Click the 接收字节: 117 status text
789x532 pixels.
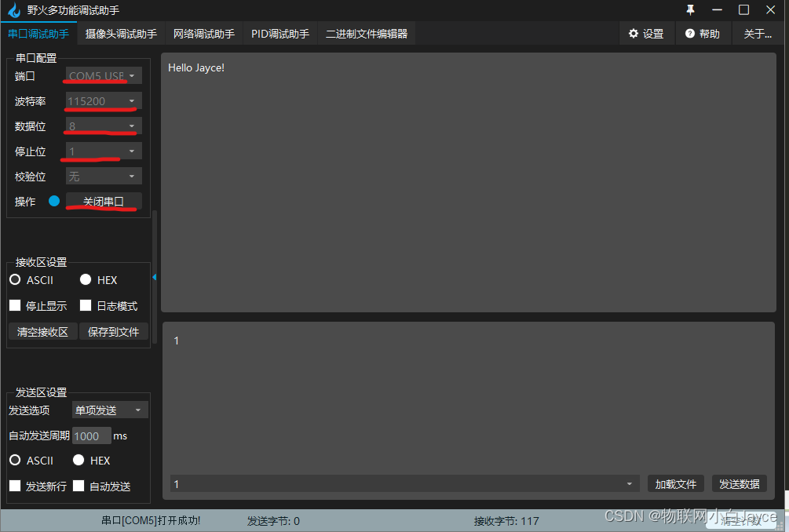click(x=506, y=521)
